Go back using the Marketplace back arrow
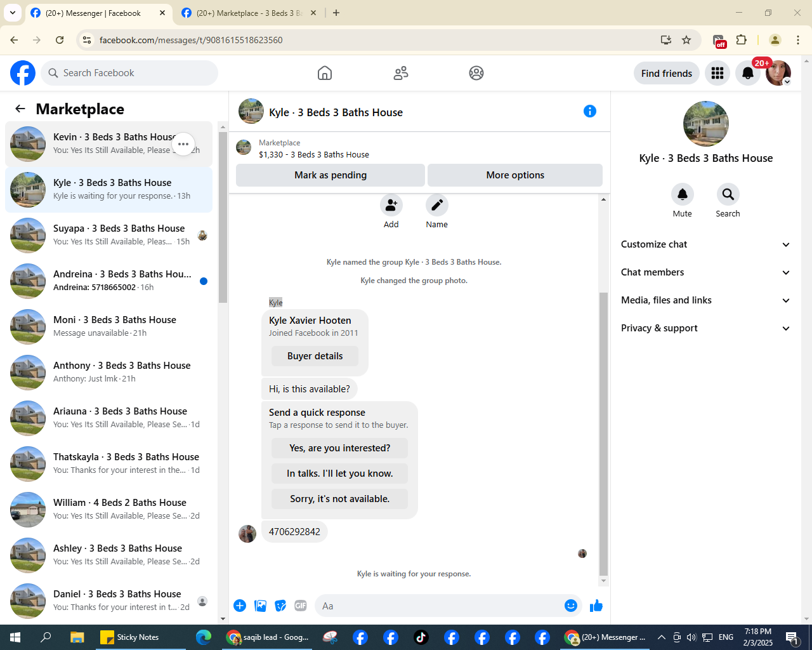The image size is (812, 650). (x=20, y=109)
